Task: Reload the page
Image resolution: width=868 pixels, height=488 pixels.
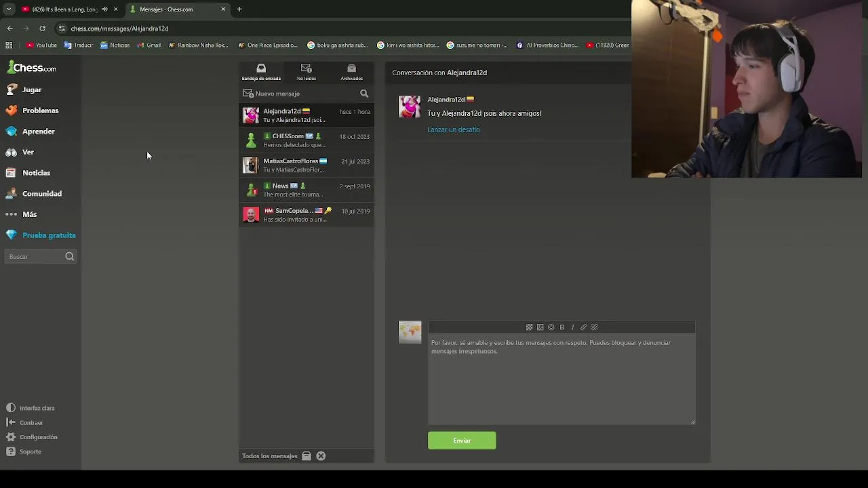Action: [42, 28]
